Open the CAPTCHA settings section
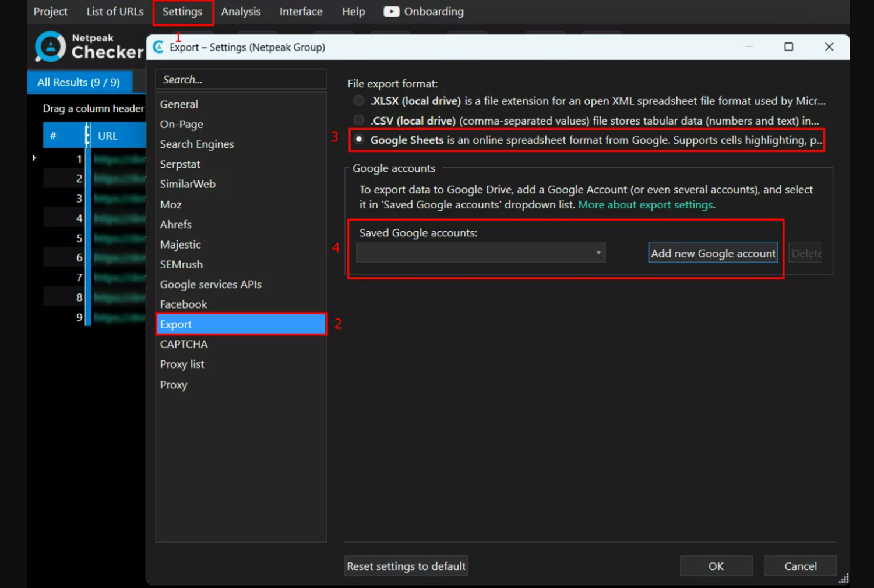The image size is (874, 588). pyautogui.click(x=184, y=343)
